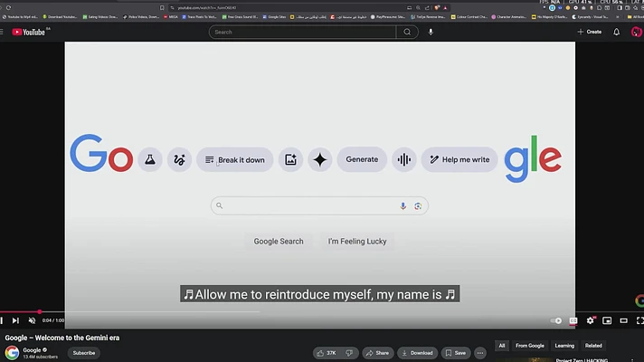Dislike the video
Image resolution: width=644 pixels, height=362 pixels.
pyautogui.click(x=349, y=353)
